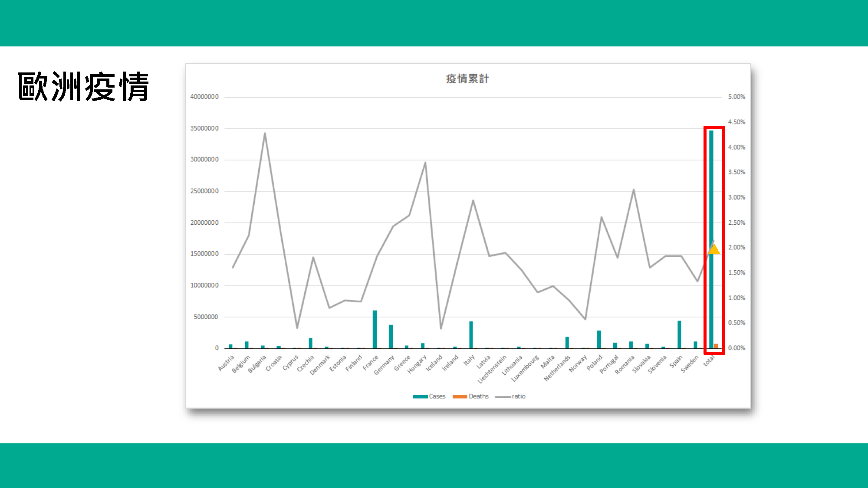Click the Ireland axis label
Image resolution: width=868 pixels, height=488 pixels.
point(450,363)
